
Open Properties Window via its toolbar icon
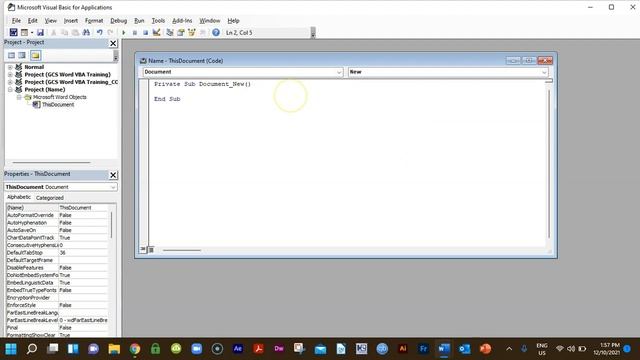coord(181,32)
